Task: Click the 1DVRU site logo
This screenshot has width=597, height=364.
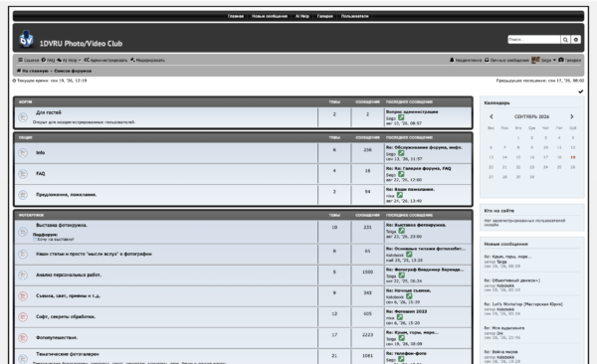Action: [x=26, y=39]
